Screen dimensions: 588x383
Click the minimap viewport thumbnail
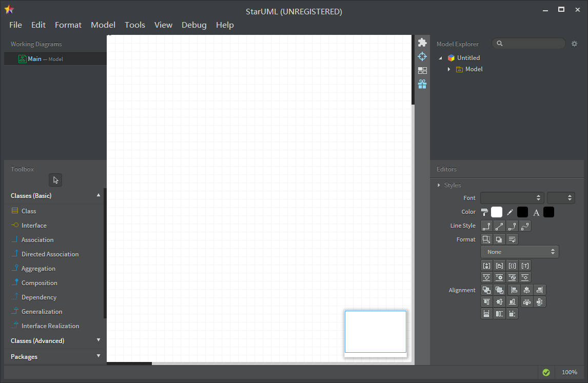tap(376, 332)
